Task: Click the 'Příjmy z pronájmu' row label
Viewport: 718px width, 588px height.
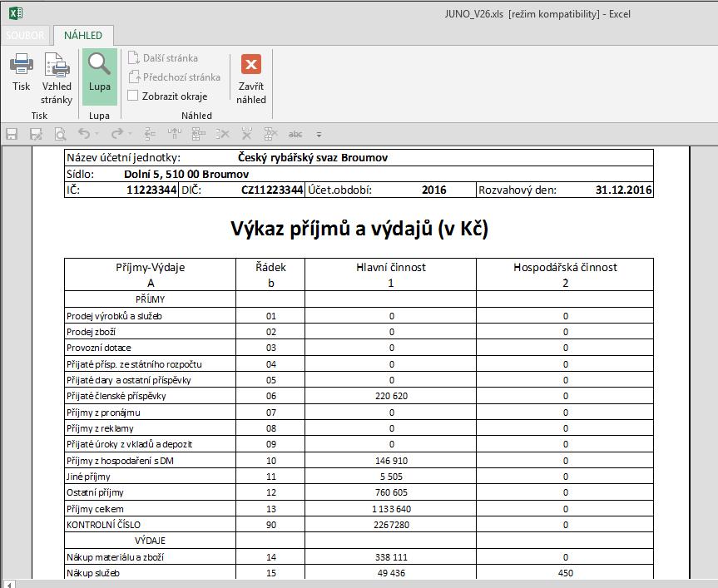Action: [103, 413]
